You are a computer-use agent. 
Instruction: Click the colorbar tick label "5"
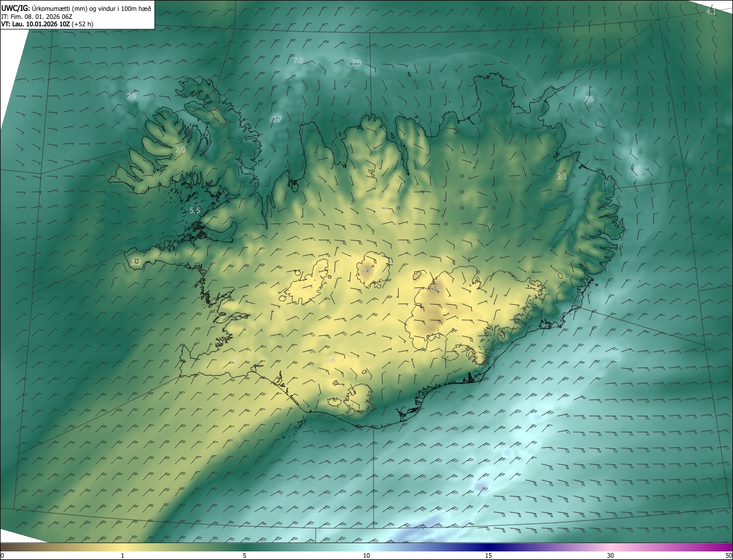pyautogui.click(x=245, y=555)
